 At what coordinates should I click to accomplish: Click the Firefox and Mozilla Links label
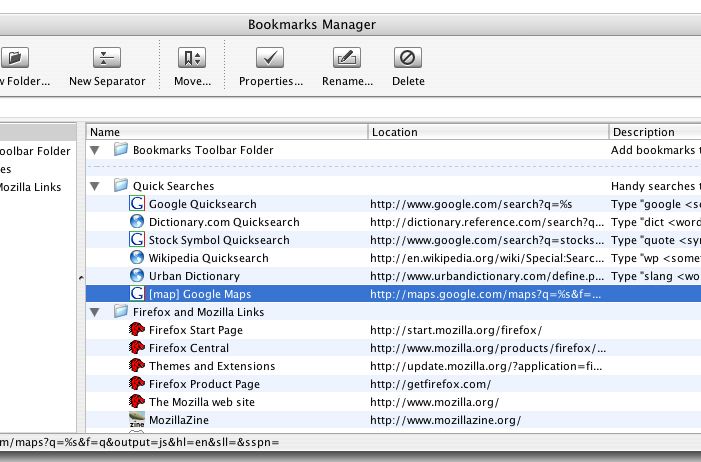click(x=198, y=312)
